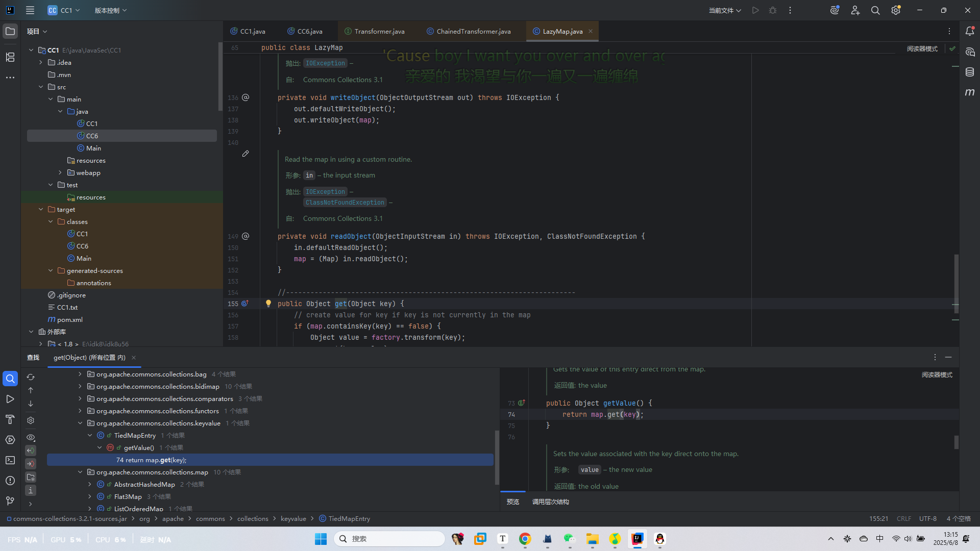The image size is (980, 551).
Task: Open the Structure tool window icon
Action: coord(10,57)
